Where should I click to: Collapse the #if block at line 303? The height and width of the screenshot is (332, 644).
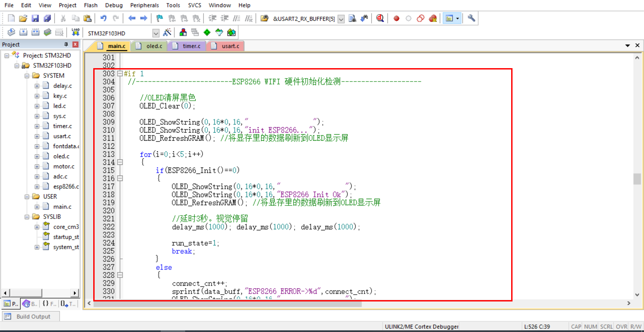coord(120,74)
